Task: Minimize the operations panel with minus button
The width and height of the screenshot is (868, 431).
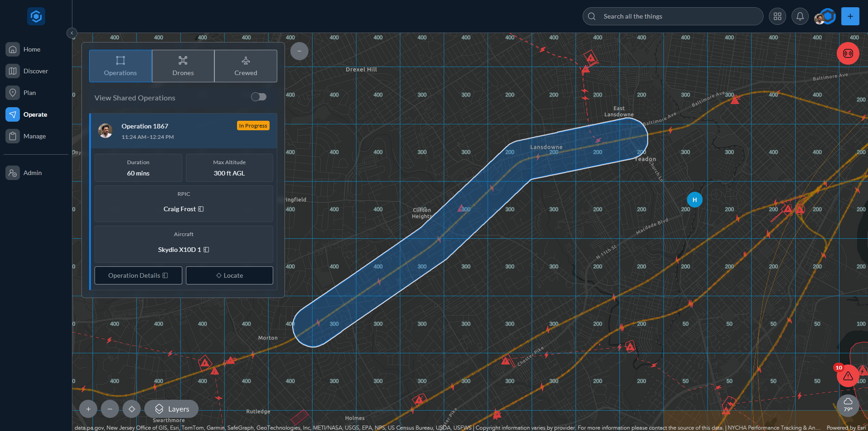Action: pyautogui.click(x=299, y=51)
